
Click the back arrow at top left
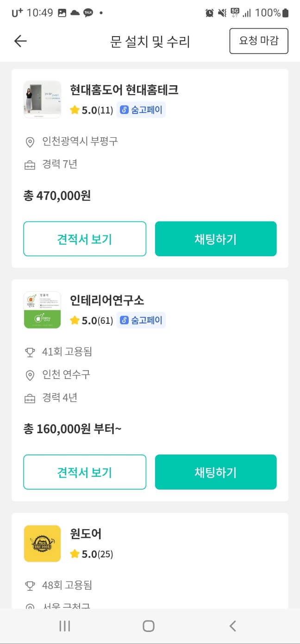(x=20, y=41)
